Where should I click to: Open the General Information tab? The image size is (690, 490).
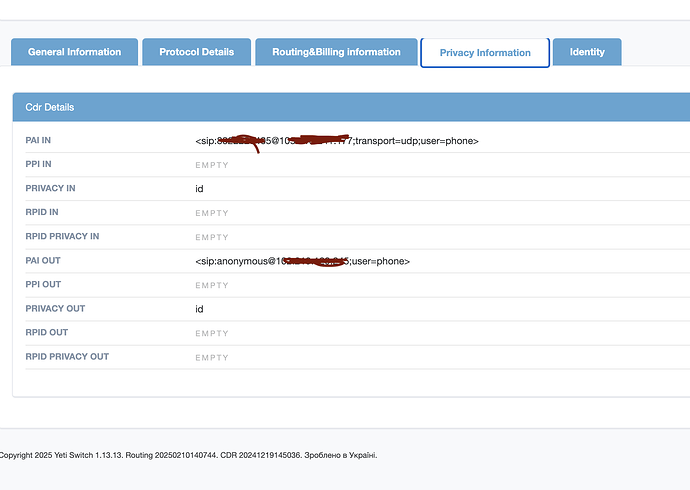click(74, 52)
